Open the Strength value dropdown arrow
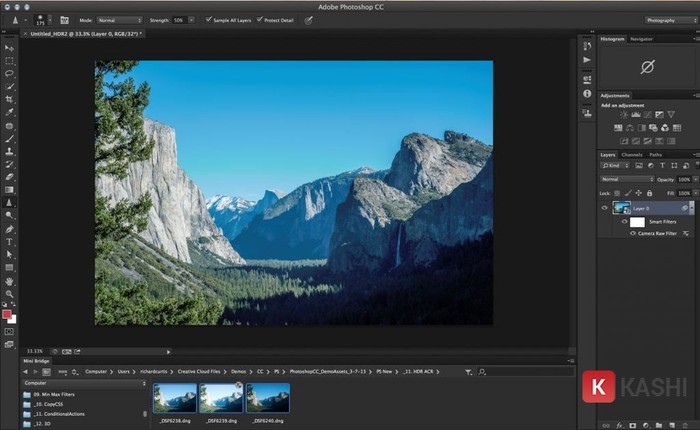The image size is (700, 430). tap(192, 20)
